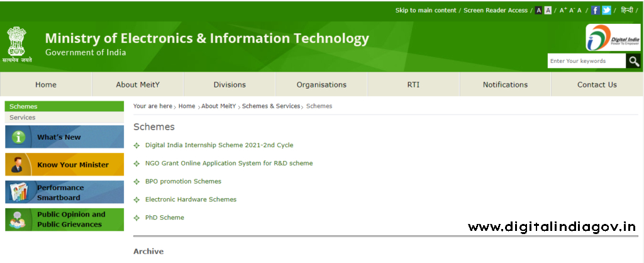Open the Organisations menu
The image size is (644, 263).
pos(321,85)
